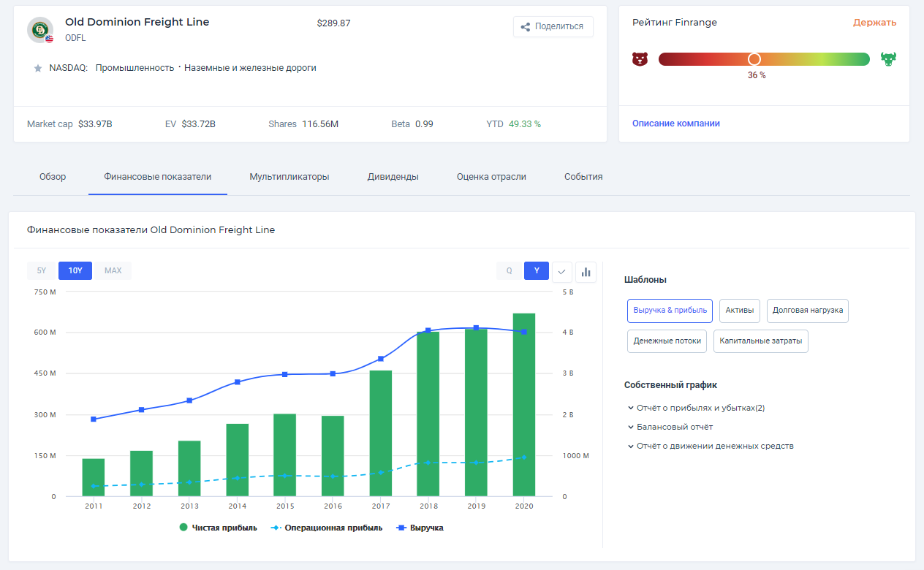Click the 2017 net profit bar
Viewport: 924px width, 570px height.
click(381, 433)
